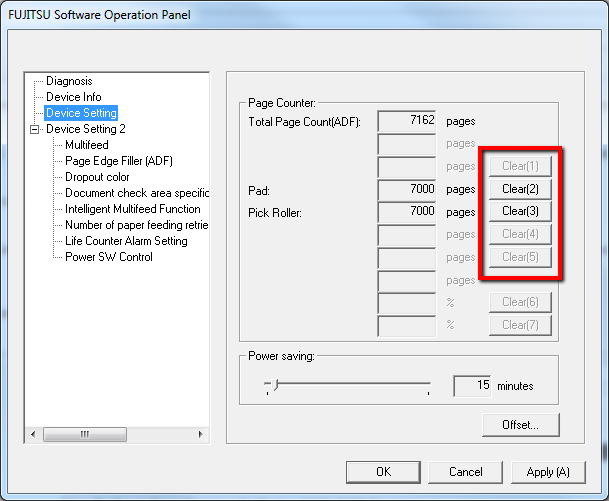This screenshot has height=501, width=609.
Task: Open Number of paper feeding retries
Action: 137,224
